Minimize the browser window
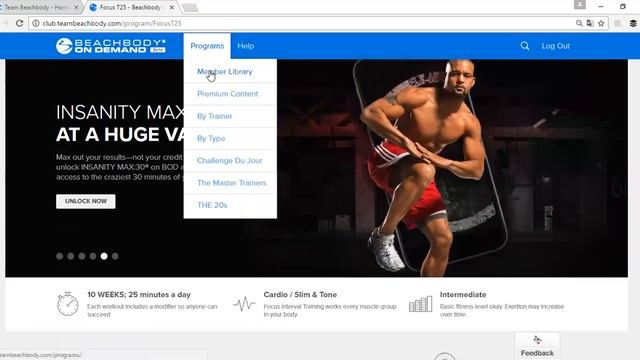640x360 pixels. click(601, 6)
